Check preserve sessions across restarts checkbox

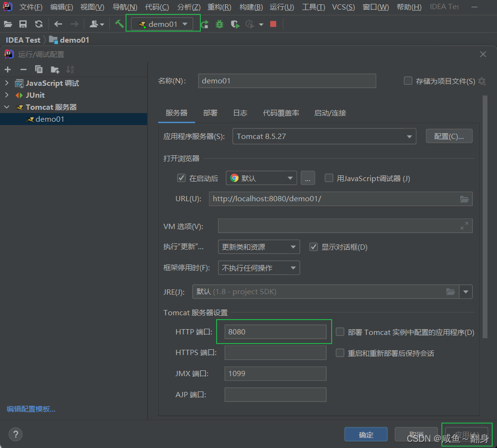pyautogui.click(x=340, y=353)
